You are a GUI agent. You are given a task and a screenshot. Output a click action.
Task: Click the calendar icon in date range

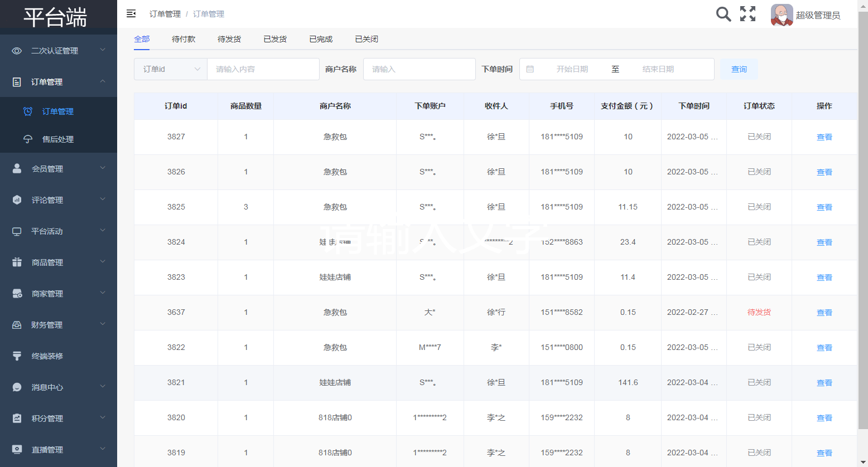[530, 69]
